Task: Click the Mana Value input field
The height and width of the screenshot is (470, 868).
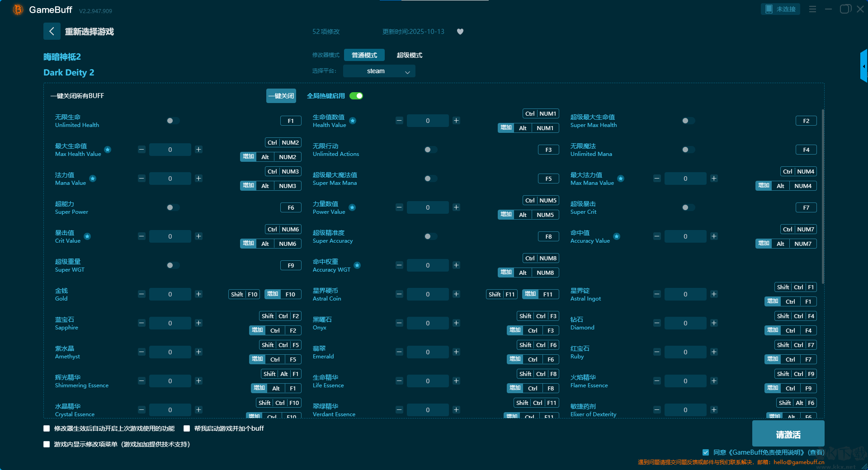Action: pyautogui.click(x=170, y=179)
